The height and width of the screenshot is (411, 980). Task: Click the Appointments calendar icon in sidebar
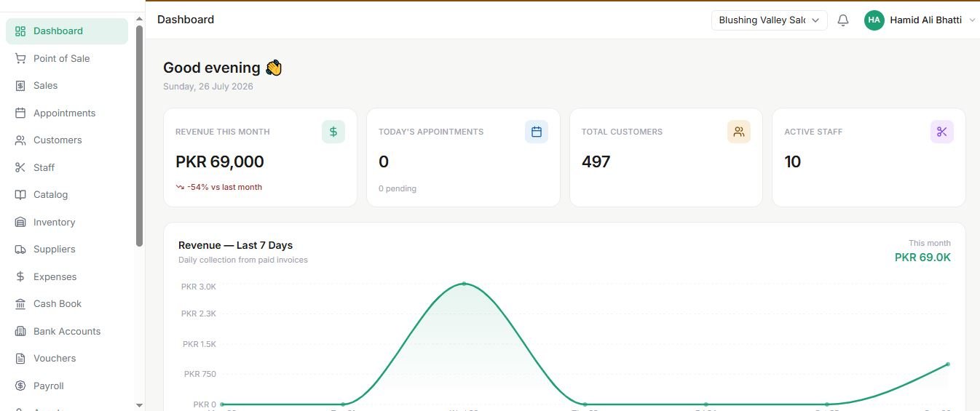[x=20, y=113]
